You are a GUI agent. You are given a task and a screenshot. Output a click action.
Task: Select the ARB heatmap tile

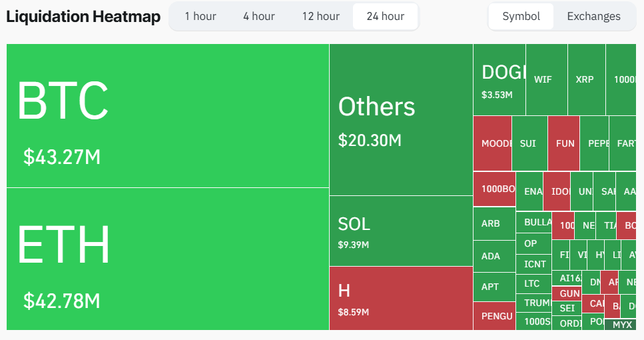click(494, 223)
